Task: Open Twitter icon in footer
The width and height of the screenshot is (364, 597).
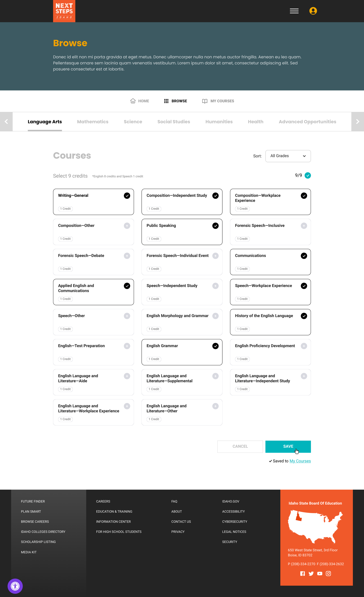Action: (311, 574)
